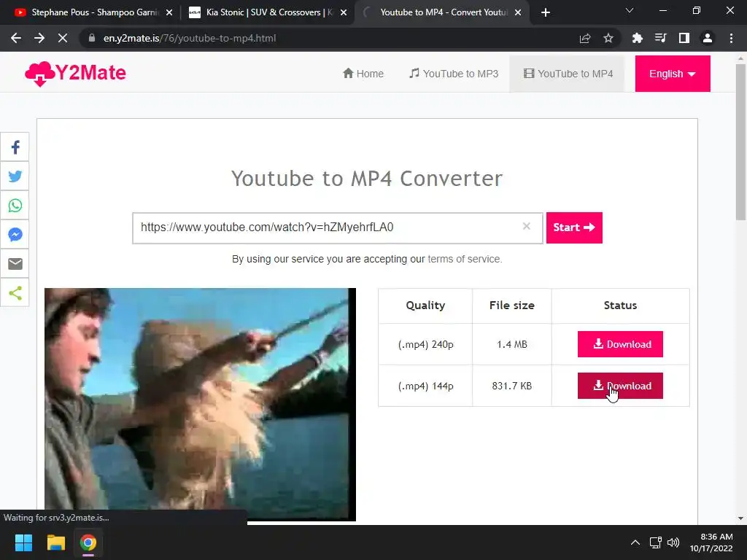Go to the Home nav item
Viewport: 747px width, 560px height.
tap(363, 74)
